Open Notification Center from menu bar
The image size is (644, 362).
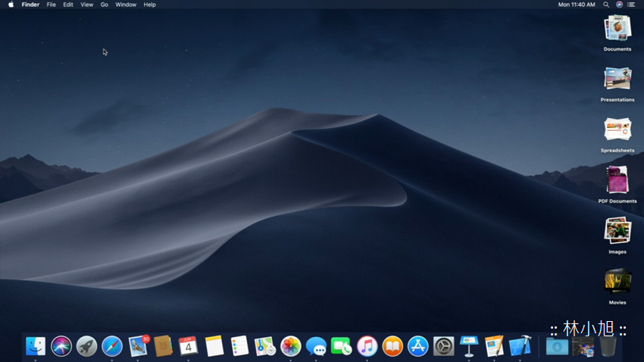click(631, 5)
